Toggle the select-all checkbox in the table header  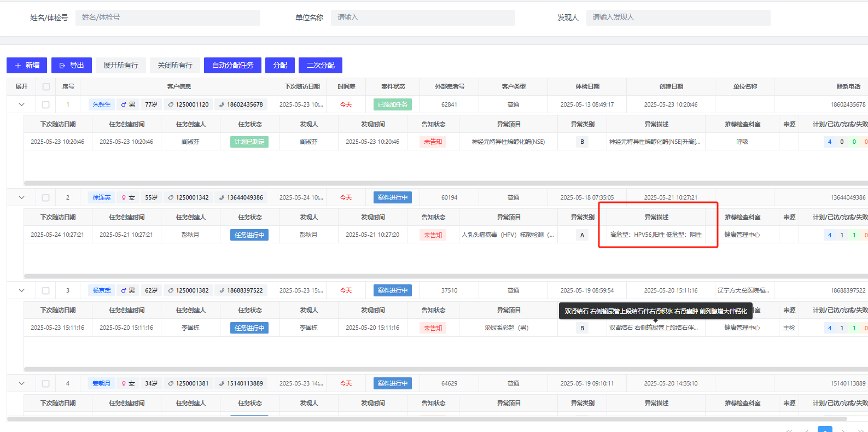click(46, 86)
